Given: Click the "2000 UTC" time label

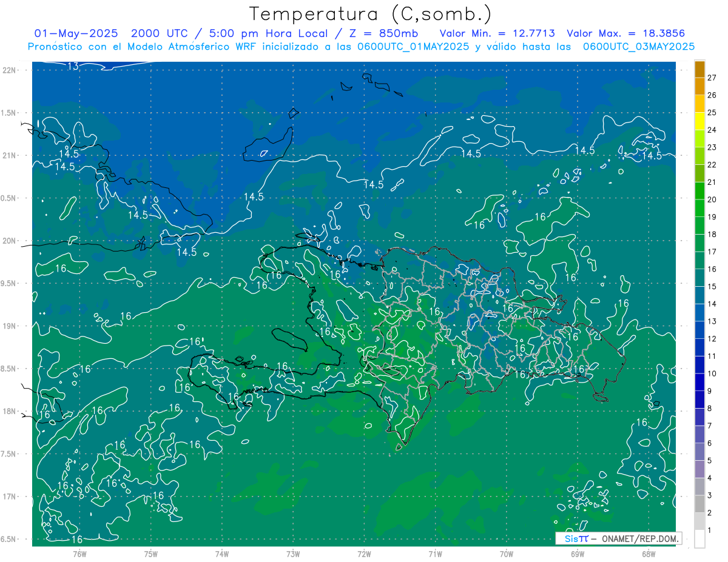Looking at the screenshot, I should 160,33.
